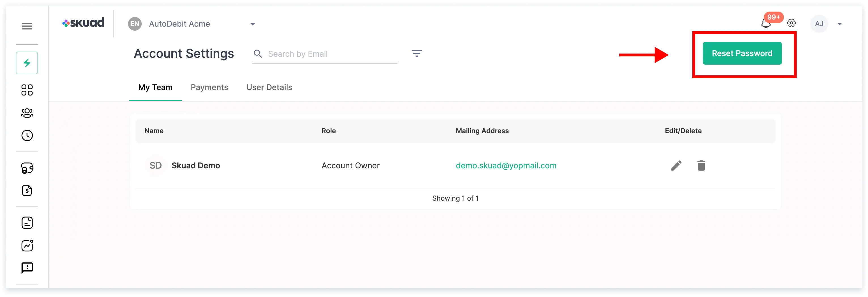Open the people group sidebar icon

[27, 113]
